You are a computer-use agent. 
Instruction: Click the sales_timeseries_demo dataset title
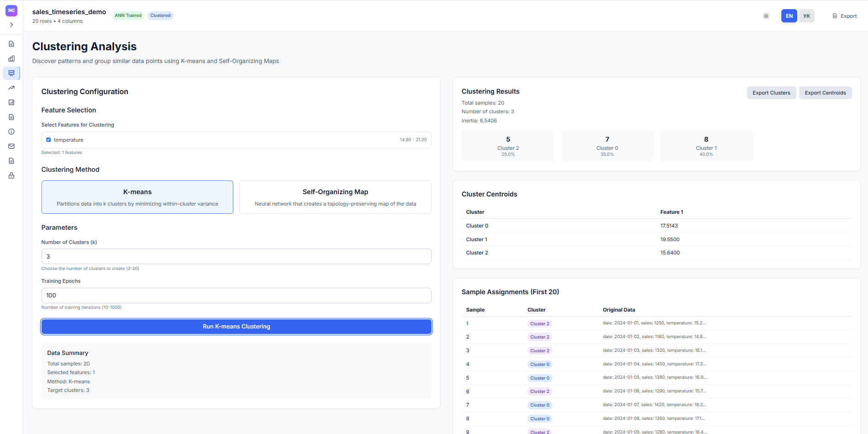[x=69, y=12]
